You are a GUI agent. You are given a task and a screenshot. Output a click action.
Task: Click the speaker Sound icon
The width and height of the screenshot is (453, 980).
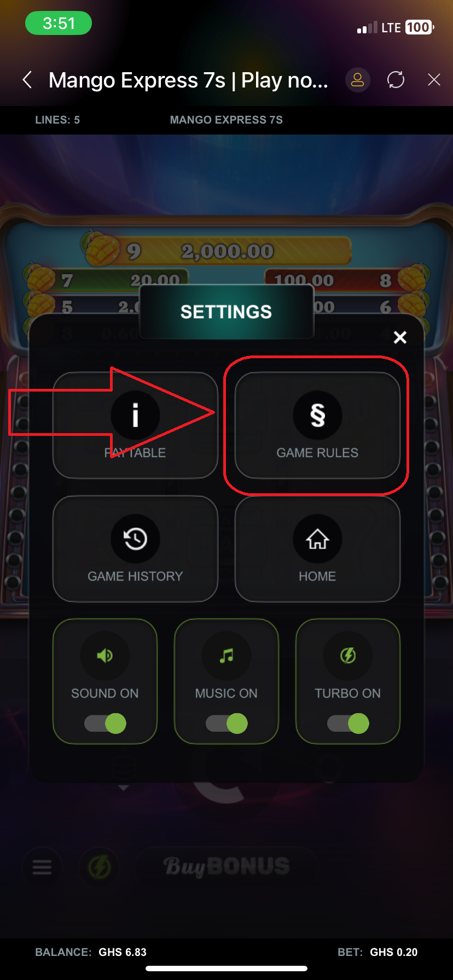coord(105,655)
